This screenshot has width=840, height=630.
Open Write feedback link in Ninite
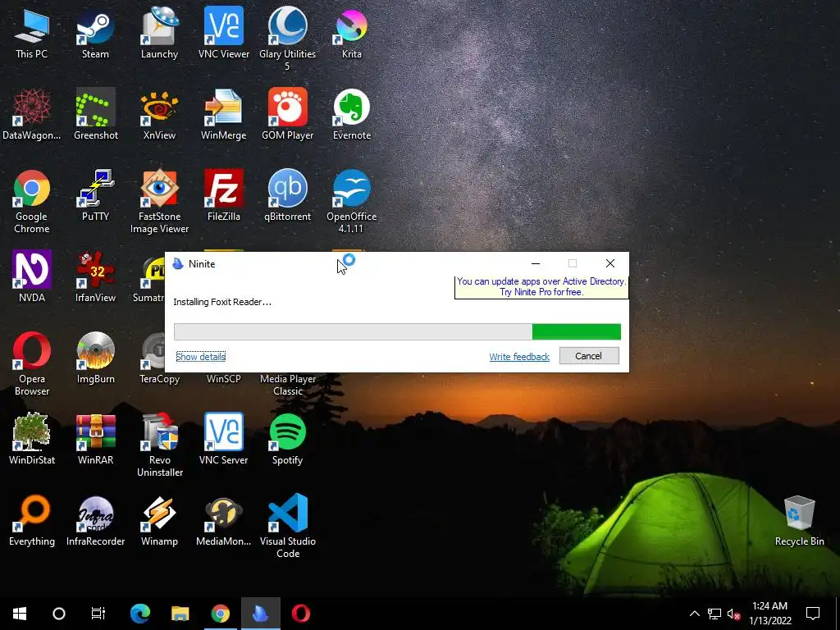(519, 357)
